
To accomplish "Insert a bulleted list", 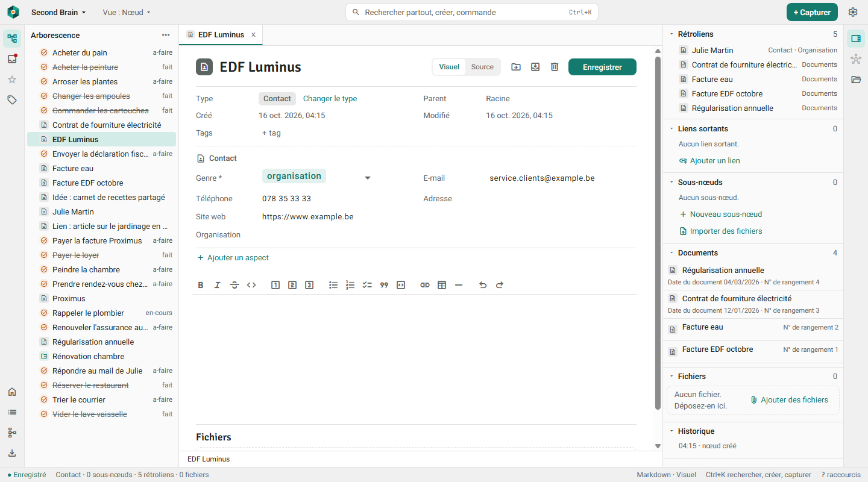I will pos(333,285).
